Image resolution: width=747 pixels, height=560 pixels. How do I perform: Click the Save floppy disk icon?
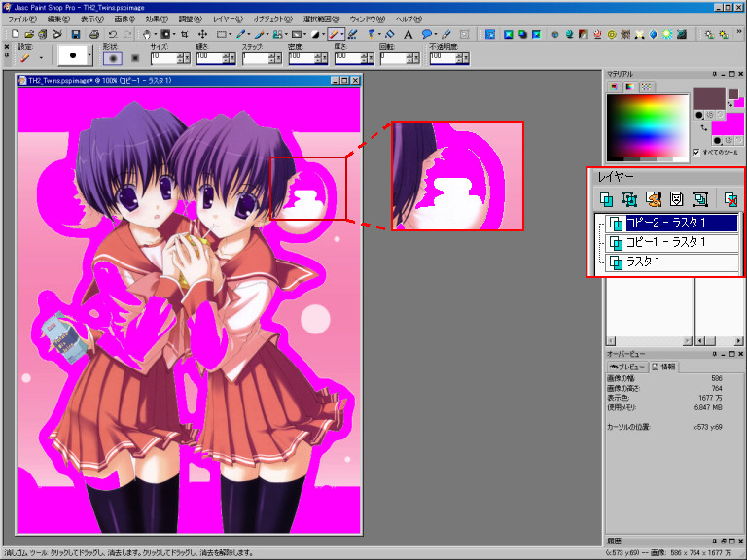[75, 34]
